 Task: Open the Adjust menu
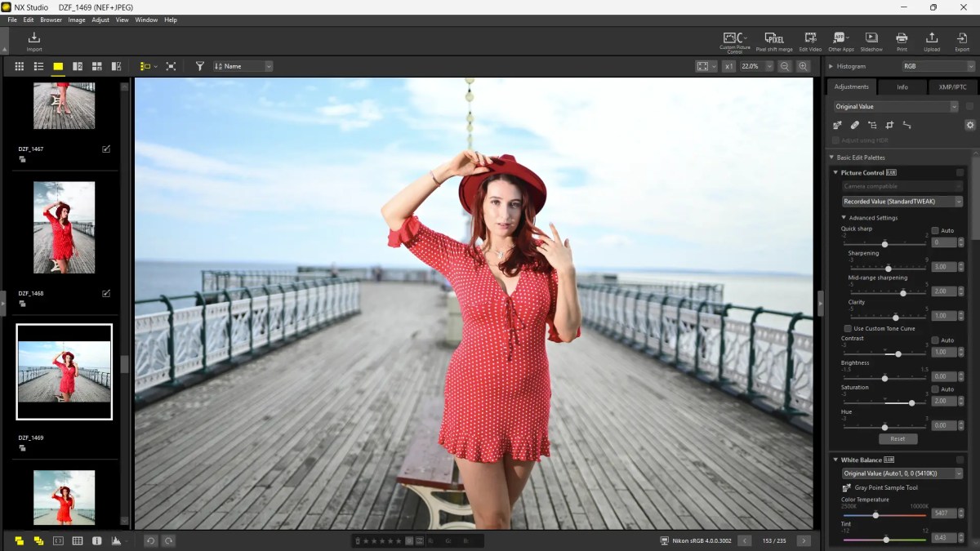click(100, 20)
